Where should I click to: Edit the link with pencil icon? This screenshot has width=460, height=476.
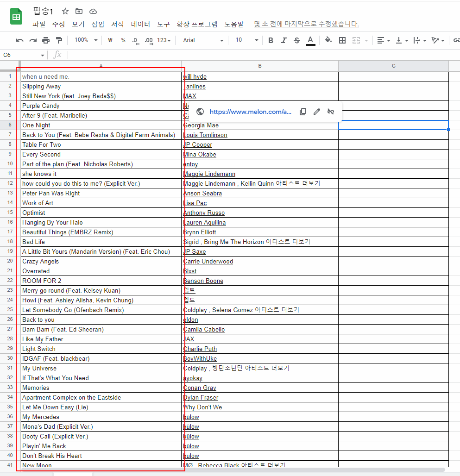[x=317, y=112]
